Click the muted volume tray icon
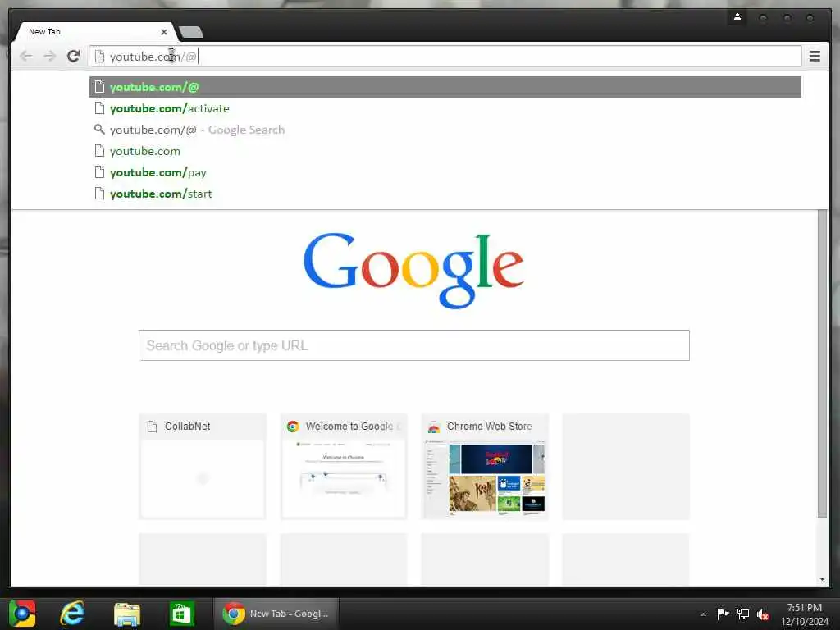Image resolution: width=840 pixels, height=630 pixels. pos(763,615)
